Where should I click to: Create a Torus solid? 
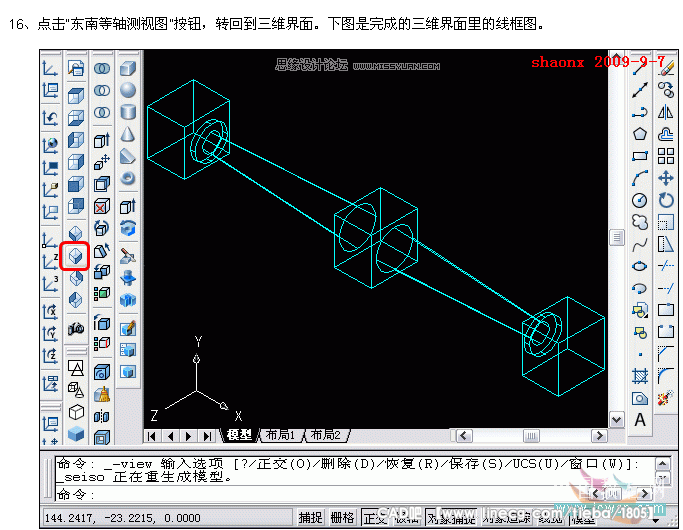[x=128, y=178]
